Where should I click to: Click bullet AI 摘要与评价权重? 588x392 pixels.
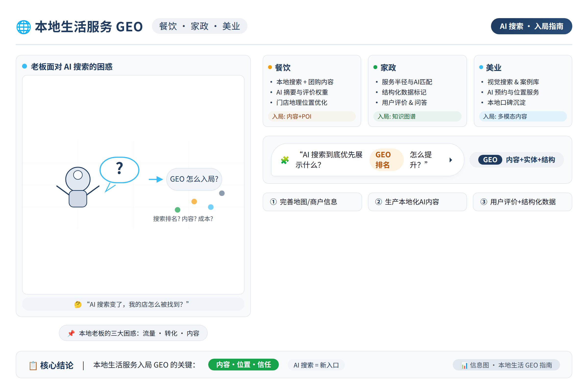tap(302, 92)
